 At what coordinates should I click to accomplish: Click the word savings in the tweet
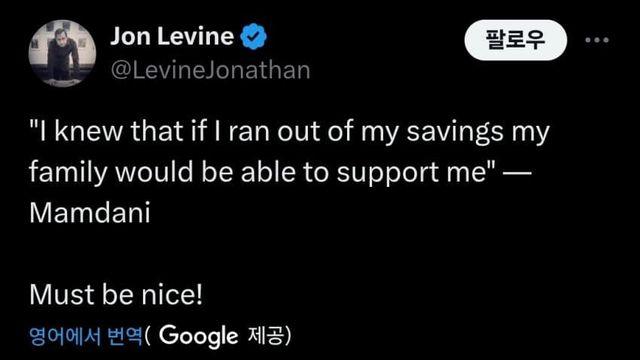pyautogui.click(x=455, y=133)
